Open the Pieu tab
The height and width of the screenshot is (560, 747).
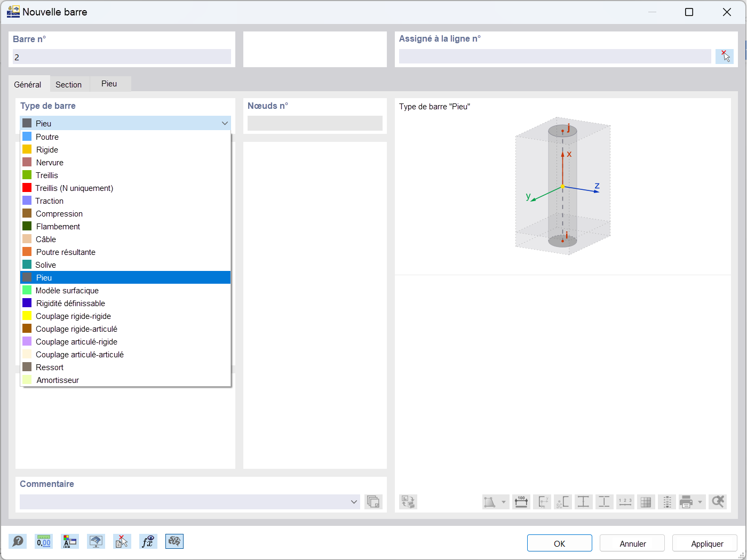tap(109, 84)
